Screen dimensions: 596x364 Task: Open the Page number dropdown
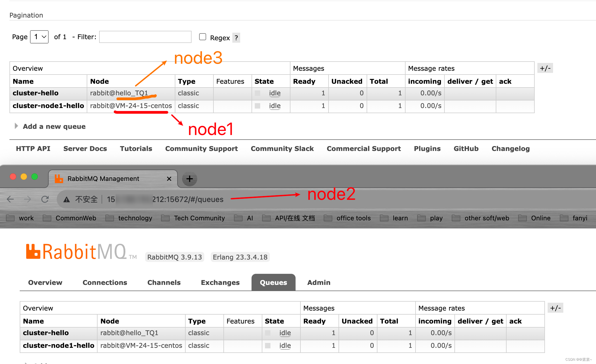39,37
